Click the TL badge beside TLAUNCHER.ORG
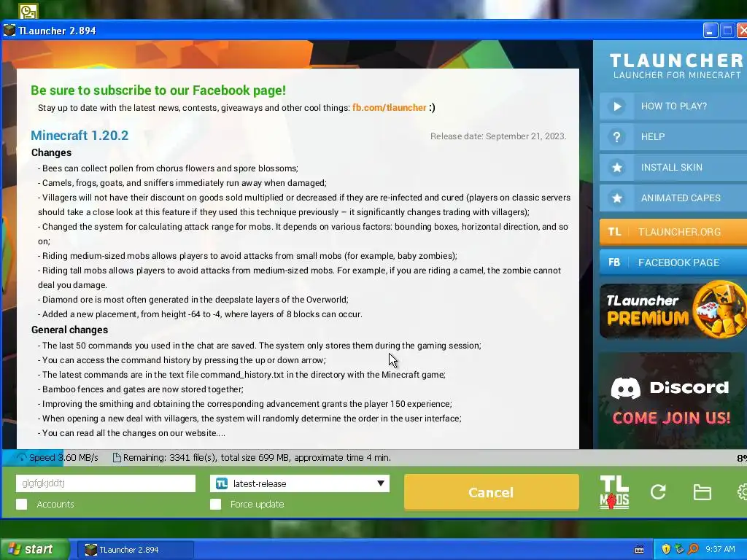 [614, 232]
